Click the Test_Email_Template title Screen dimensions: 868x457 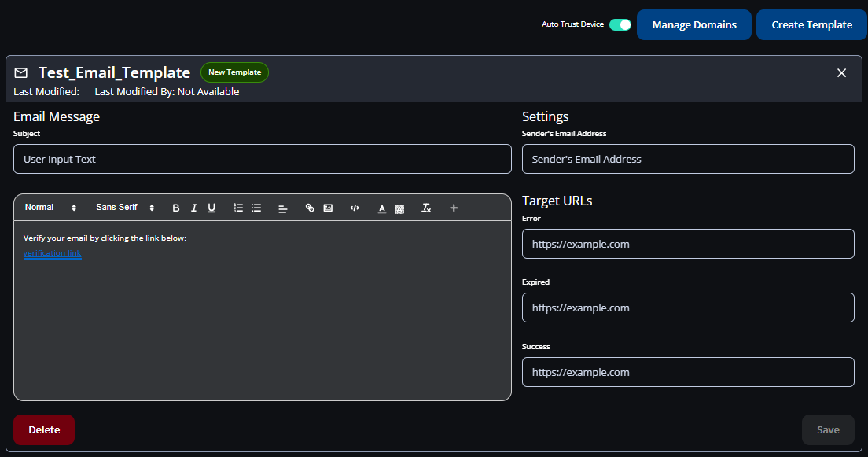coord(114,72)
